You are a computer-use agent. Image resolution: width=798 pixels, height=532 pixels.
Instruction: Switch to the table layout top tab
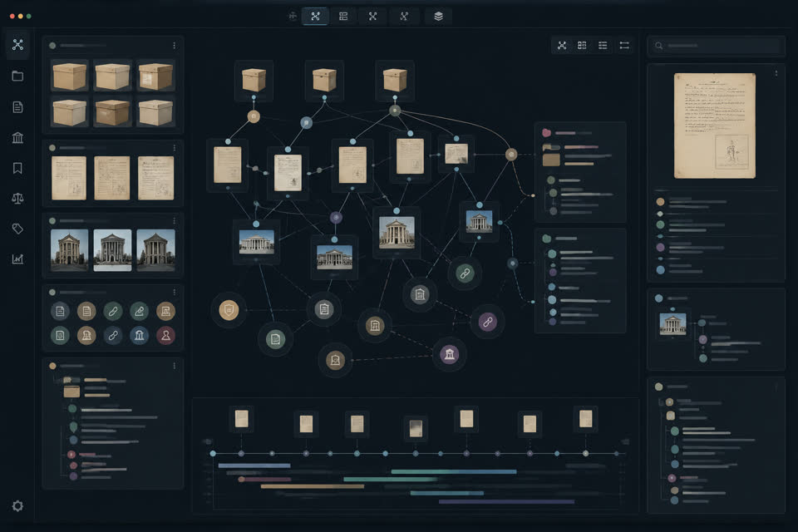[x=343, y=17]
